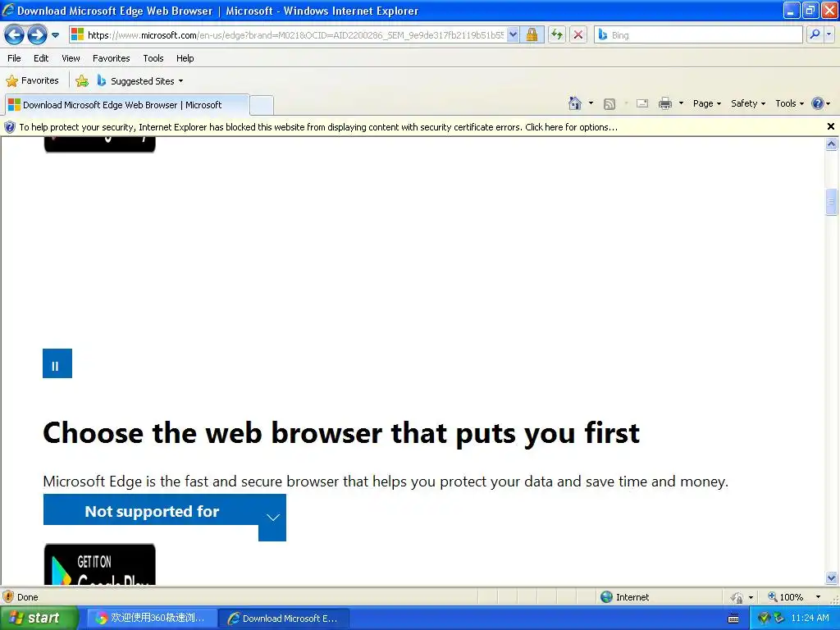Click the Print icon

(x=664, y=103)
